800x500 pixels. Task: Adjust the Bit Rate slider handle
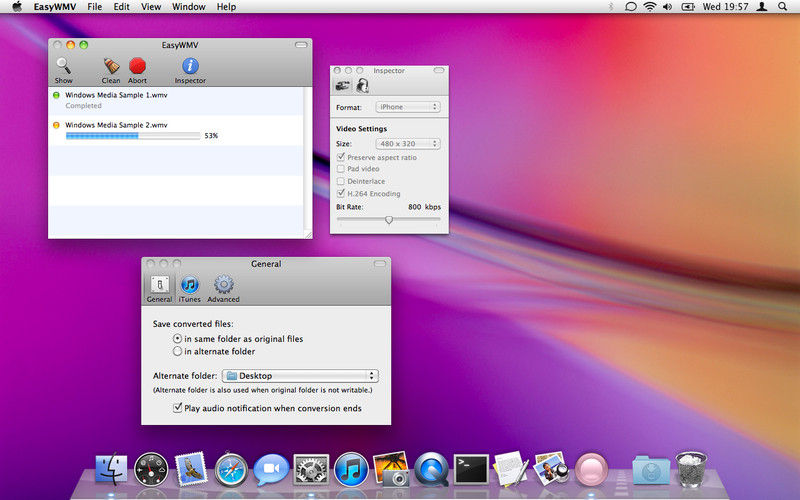click(x=389, y=220)
